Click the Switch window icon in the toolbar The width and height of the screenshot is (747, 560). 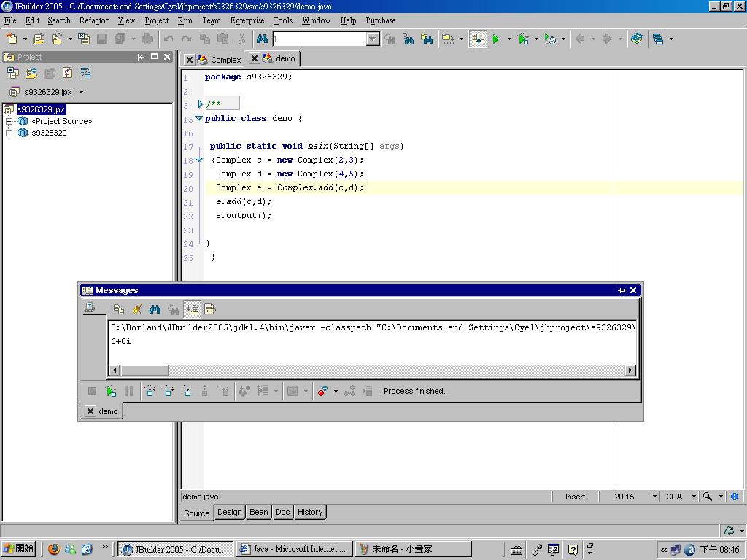click(x=658, y=39)
